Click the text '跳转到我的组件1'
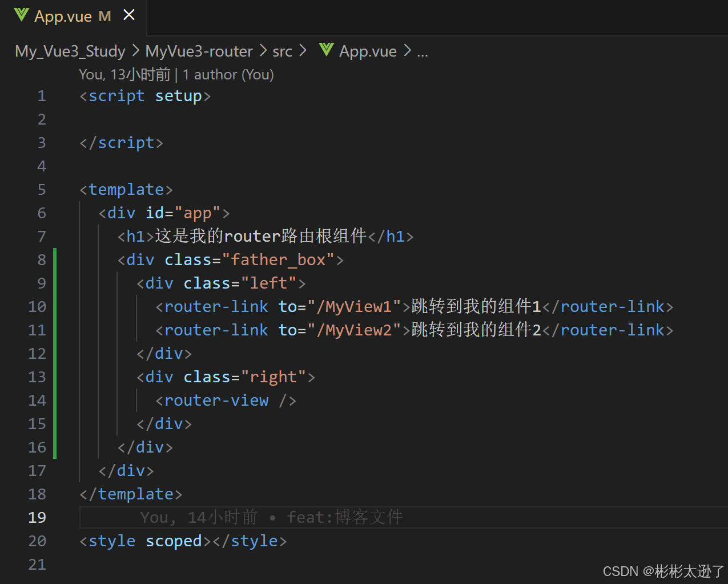Viewport: 728px width, 584px height. (x=476, y=307)
